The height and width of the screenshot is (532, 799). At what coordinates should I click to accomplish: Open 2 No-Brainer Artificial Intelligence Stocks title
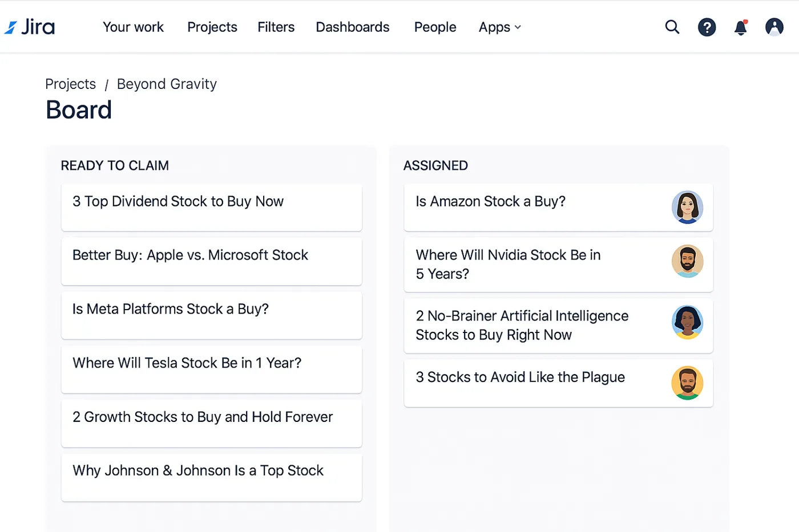[x=522, y=326]
